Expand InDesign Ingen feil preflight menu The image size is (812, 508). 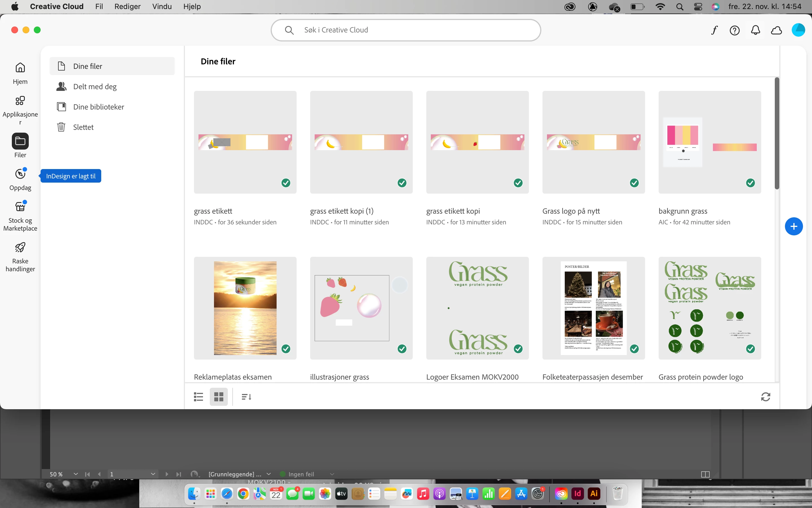(332, 474)
